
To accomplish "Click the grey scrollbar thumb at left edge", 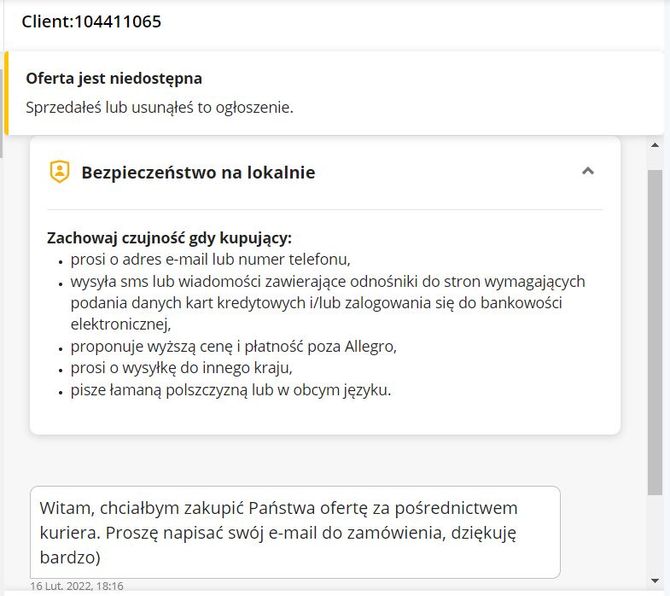I will point(1,113).
